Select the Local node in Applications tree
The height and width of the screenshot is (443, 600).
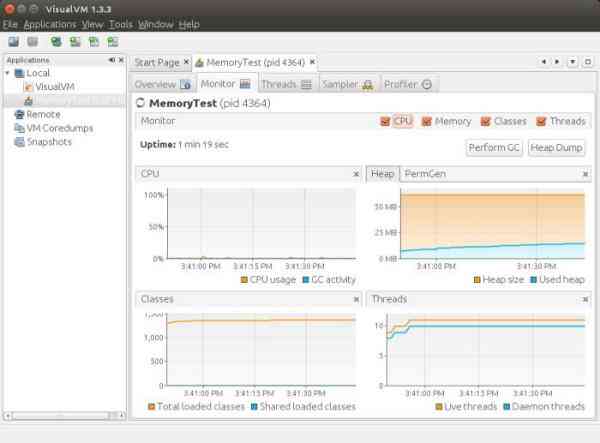coord(38,73)
